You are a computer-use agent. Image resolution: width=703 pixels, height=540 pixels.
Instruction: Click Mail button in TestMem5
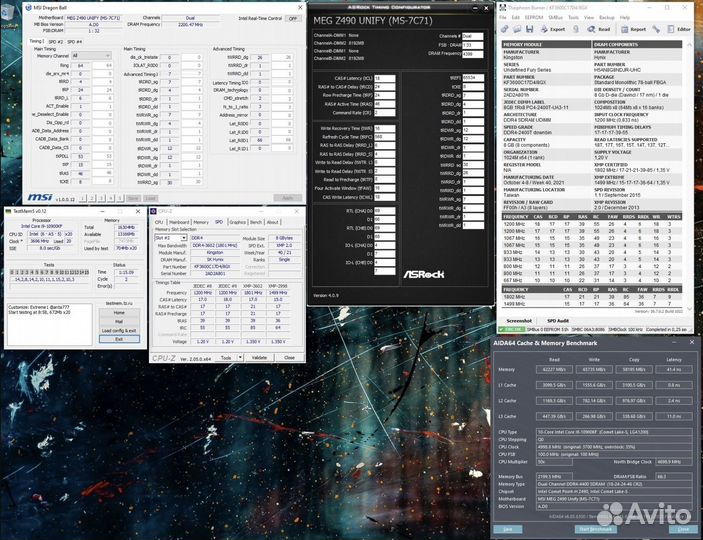[119, 322]
